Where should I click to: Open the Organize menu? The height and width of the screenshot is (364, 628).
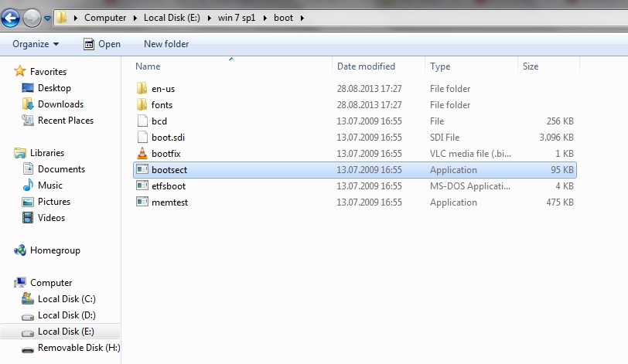[36, 44]
